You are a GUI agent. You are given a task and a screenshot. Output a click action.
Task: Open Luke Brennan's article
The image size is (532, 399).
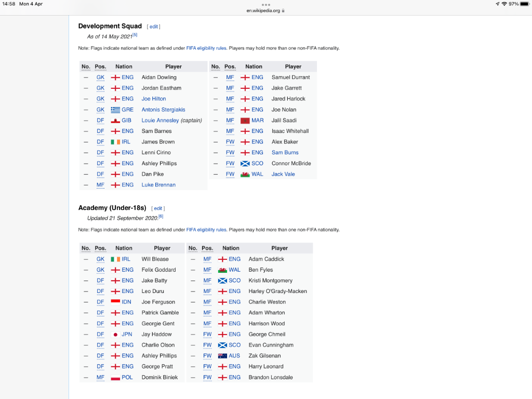coord(158,185)
